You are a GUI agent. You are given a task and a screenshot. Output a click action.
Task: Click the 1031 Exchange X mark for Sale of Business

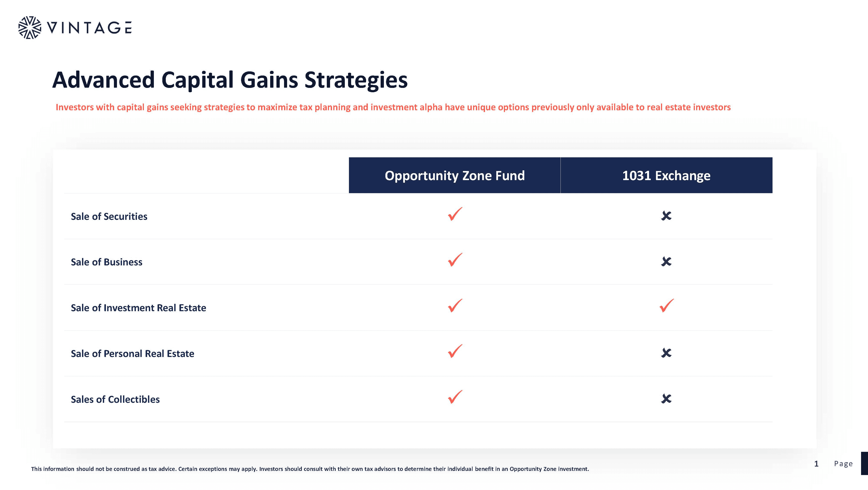(666, 261)
